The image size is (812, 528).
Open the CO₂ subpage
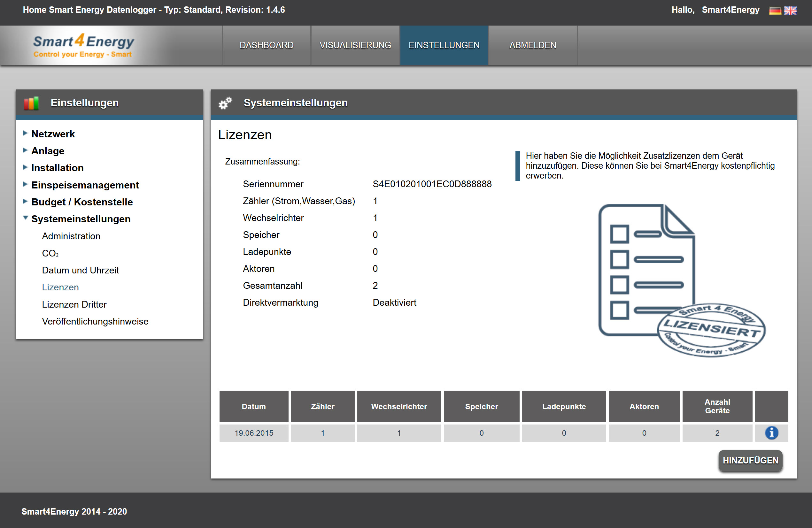(x=50, y=253)
